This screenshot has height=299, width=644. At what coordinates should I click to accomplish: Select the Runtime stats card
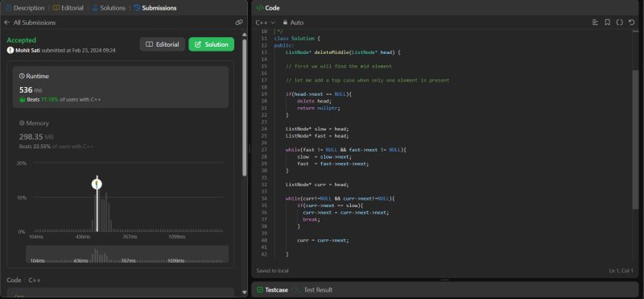click(121, 87)
